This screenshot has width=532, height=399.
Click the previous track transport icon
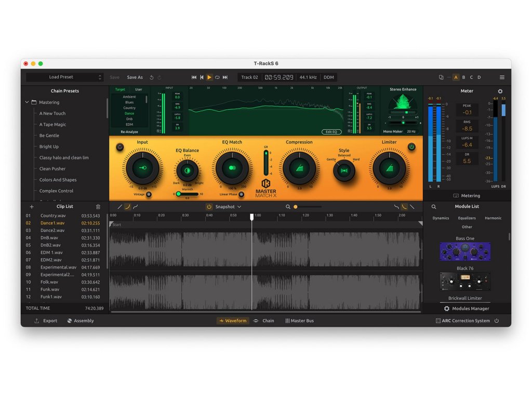coord(202,77)
